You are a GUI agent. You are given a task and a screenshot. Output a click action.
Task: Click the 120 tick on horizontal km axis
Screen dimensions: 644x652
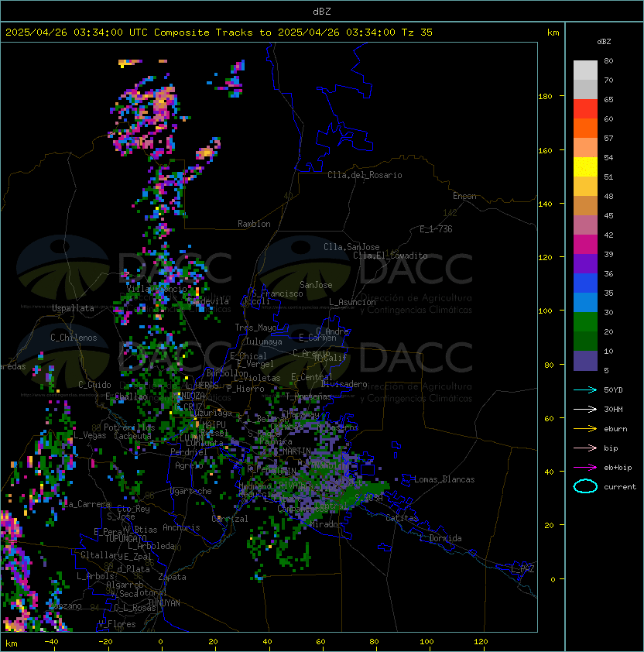click(x=481, y=642)
